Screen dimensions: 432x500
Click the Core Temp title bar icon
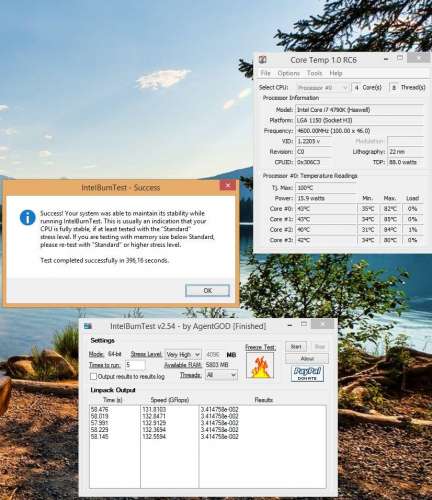263,60
